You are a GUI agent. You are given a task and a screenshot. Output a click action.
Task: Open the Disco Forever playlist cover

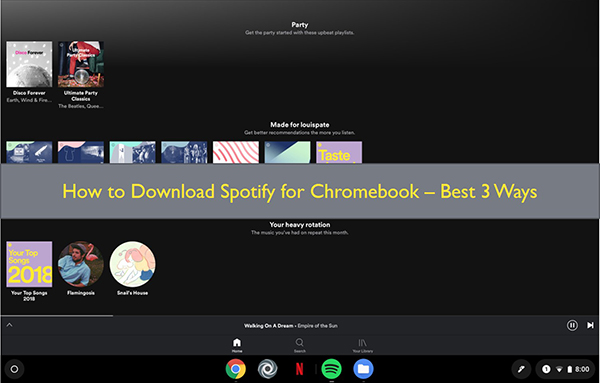[x=29, y=64]
